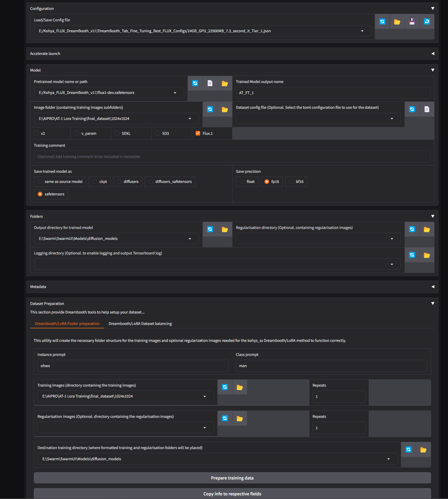The image size is (448, 499).
Task: Refresh the config file list
Action: [382, 22]
